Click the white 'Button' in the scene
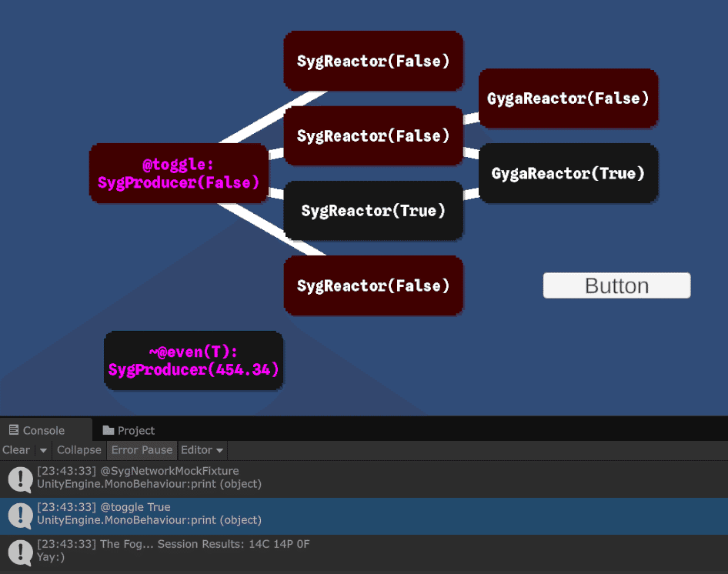Screen dimensions: 728x574 tap(616, 285)
